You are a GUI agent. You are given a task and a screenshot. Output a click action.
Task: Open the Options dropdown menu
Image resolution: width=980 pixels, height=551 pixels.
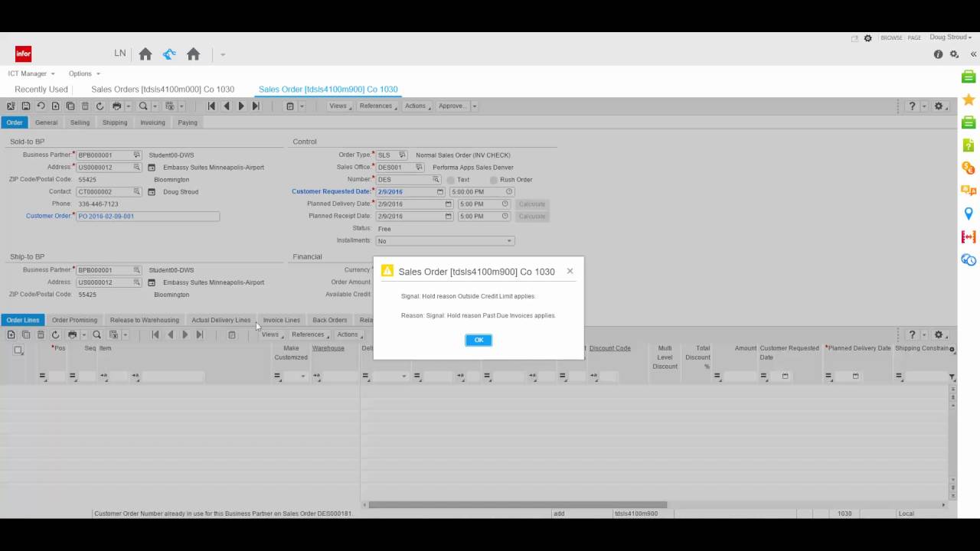tap(84, 74)
